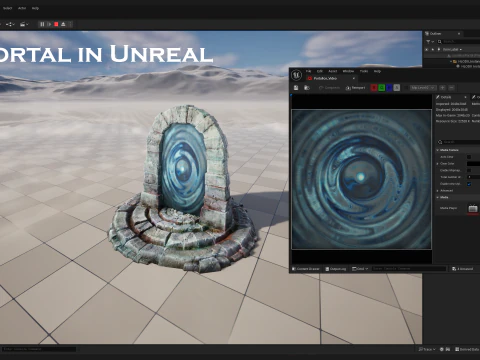Decrease mip level with minus button
The image size is (480, 360).
coord(451,88)
